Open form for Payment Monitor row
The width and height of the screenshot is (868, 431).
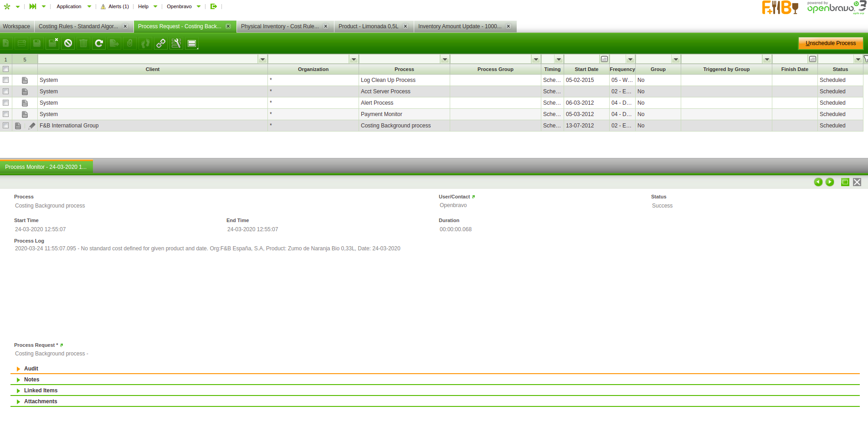[x=25, y=114]
